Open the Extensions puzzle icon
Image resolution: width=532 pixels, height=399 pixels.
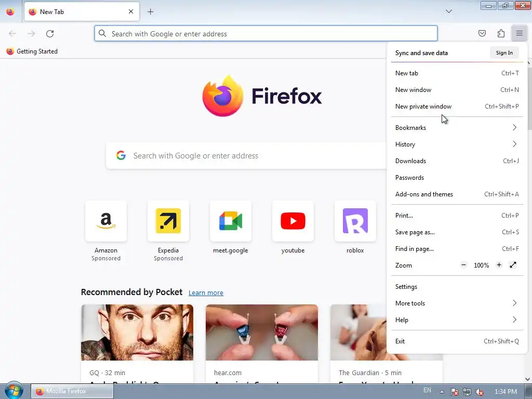coord(501,33)
